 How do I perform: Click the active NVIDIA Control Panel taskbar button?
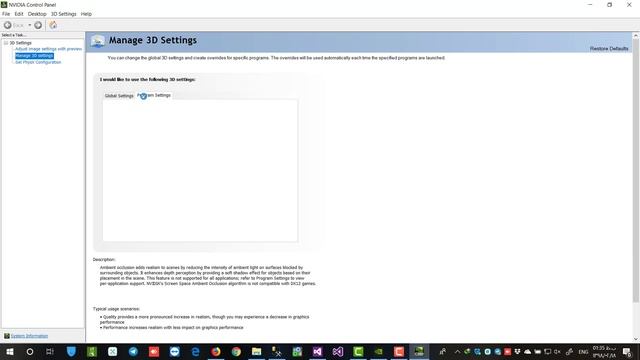[419, 351]
